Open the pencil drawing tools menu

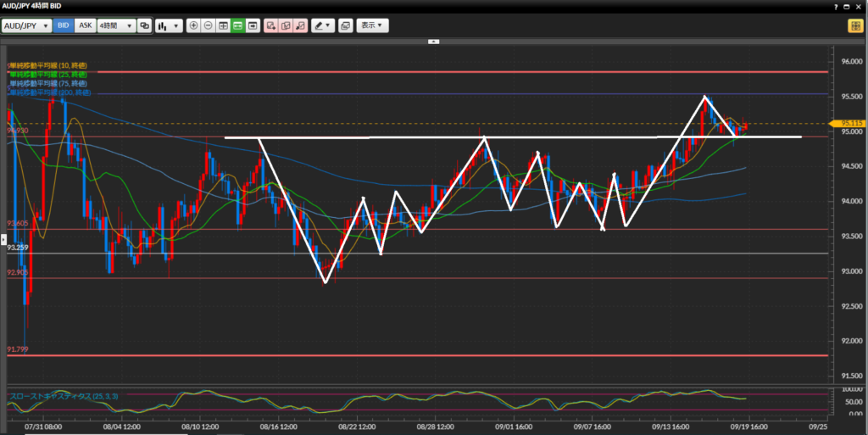pos(322,25)
